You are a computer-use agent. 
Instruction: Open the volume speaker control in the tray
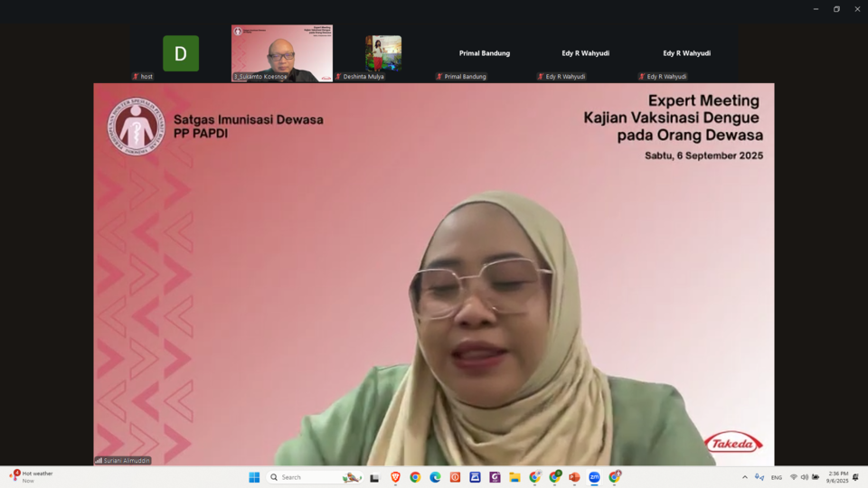(804, 477)
